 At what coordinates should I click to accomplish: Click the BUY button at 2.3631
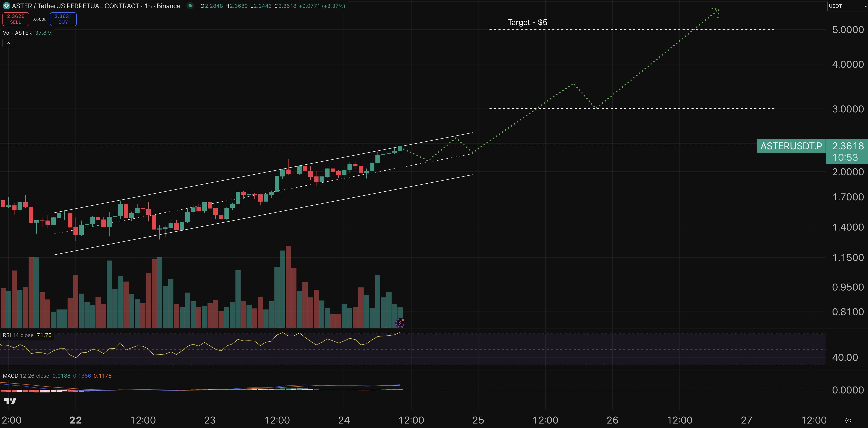pyautogui.click(x=63, y=19)
